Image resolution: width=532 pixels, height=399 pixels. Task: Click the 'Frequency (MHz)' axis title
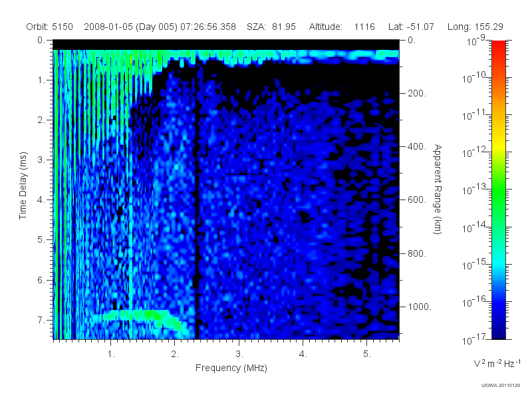(x=231, y=368)
